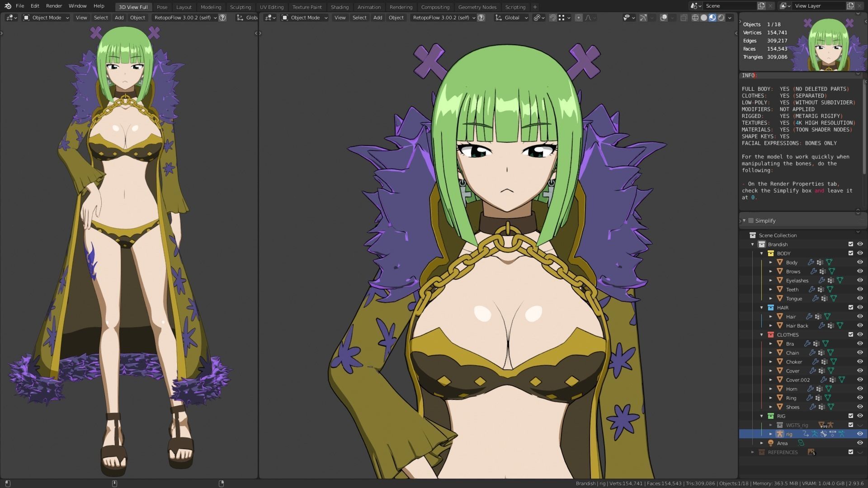
Task: Select the Ring object in outliner
Action: (791, 398)
